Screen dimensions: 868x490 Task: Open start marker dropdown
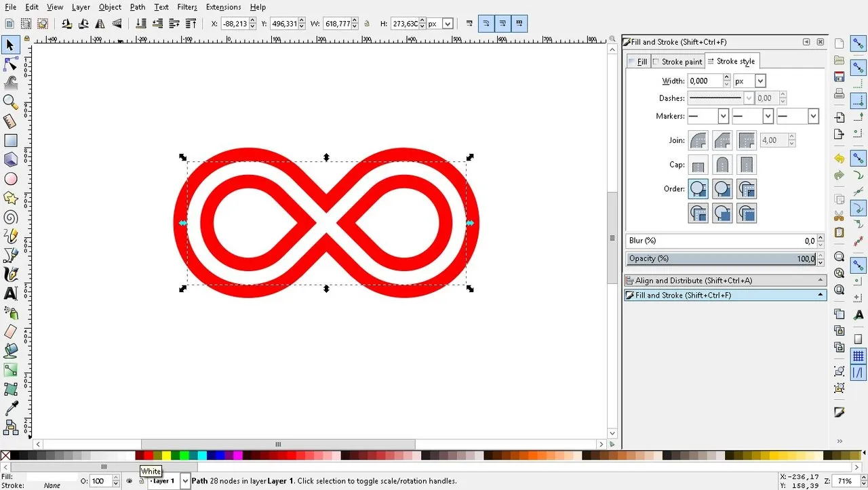(x=723, y=117)
